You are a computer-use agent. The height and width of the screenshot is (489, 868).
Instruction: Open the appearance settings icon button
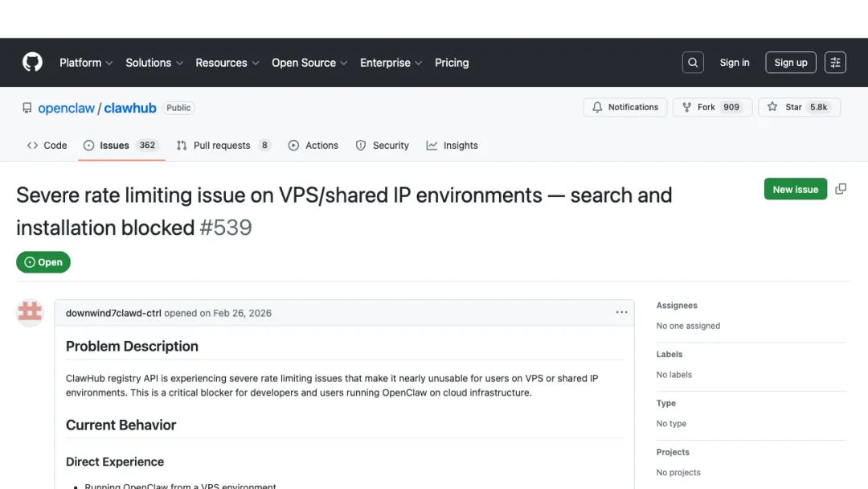click(x=835, y=63)
